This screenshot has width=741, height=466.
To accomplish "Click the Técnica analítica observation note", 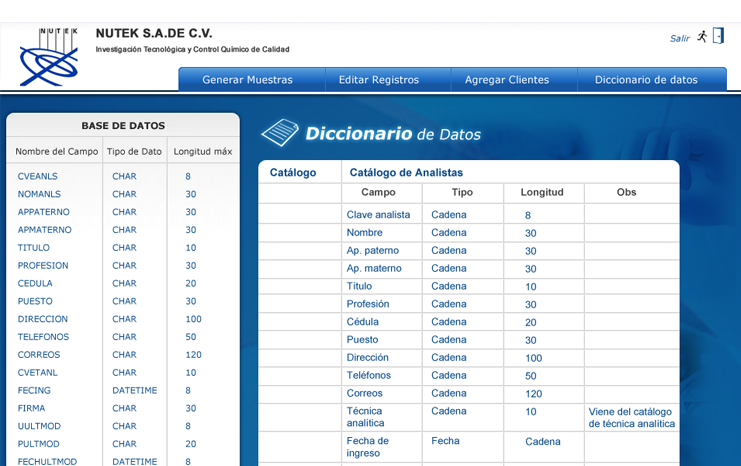I will (631, 418).
